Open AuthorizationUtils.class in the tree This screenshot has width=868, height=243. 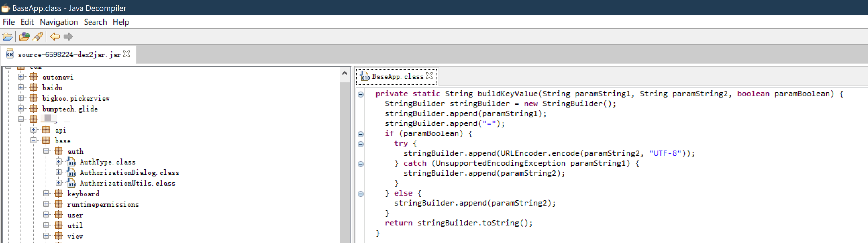coord(127,183)
